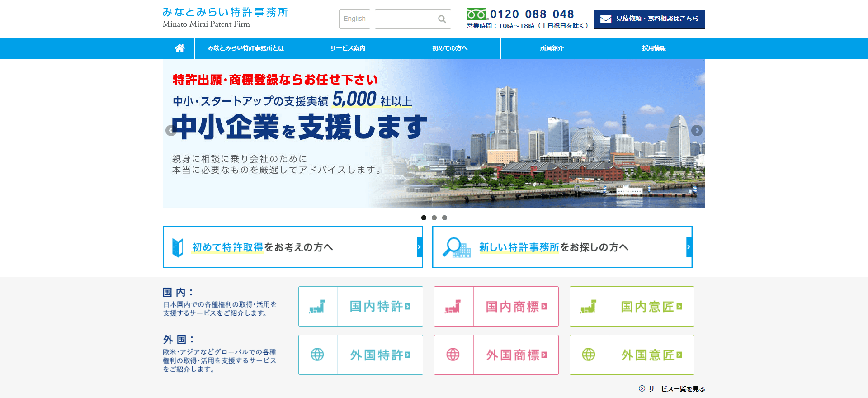This screenshot has width=868, height=398.
Task: Click 国内： section heading
Action: (178, 292)
